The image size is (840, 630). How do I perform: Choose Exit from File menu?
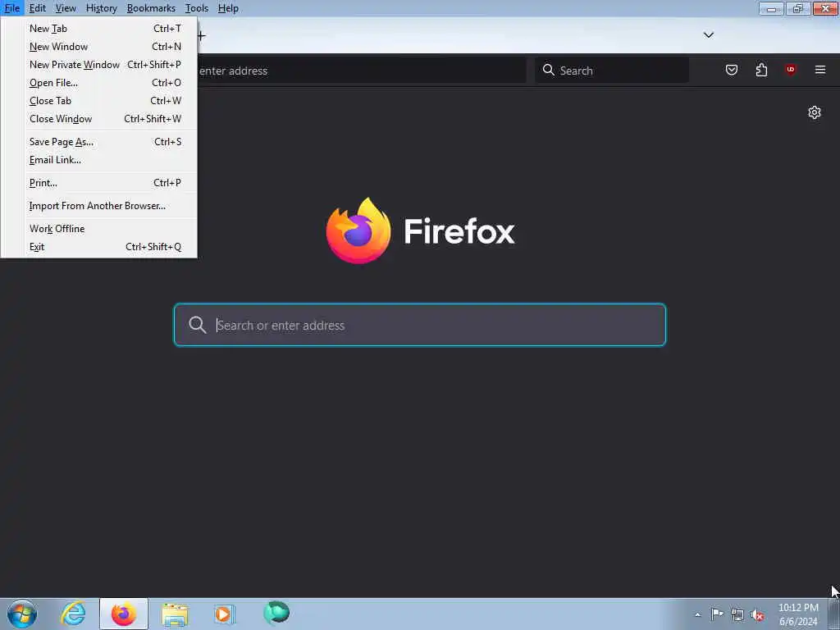coord(99,247)
